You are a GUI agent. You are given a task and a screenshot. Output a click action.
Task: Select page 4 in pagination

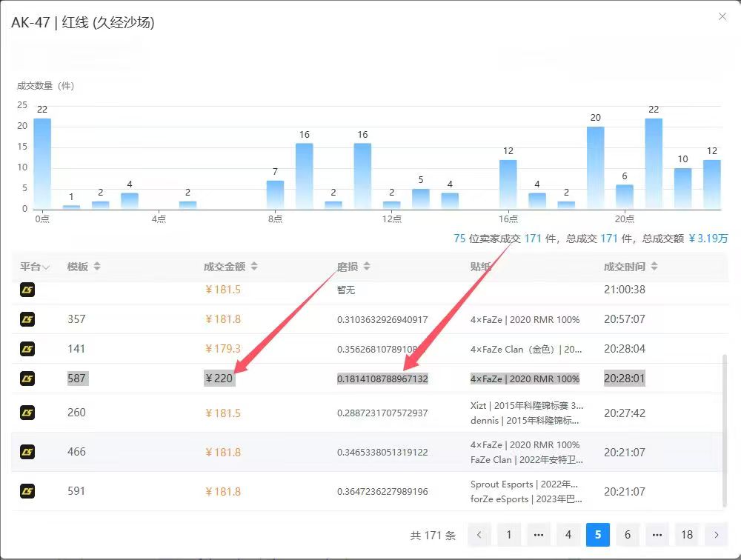click(568, 534)
